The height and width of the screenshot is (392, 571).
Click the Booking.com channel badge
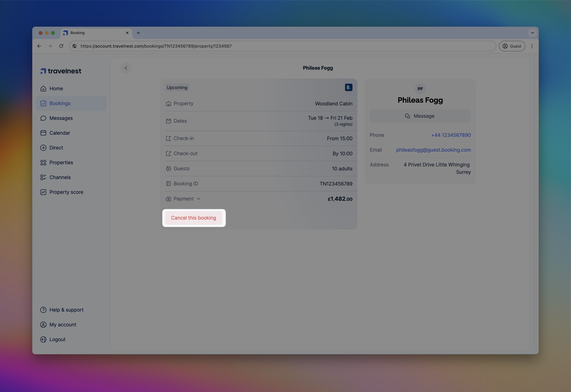(348, 87)
